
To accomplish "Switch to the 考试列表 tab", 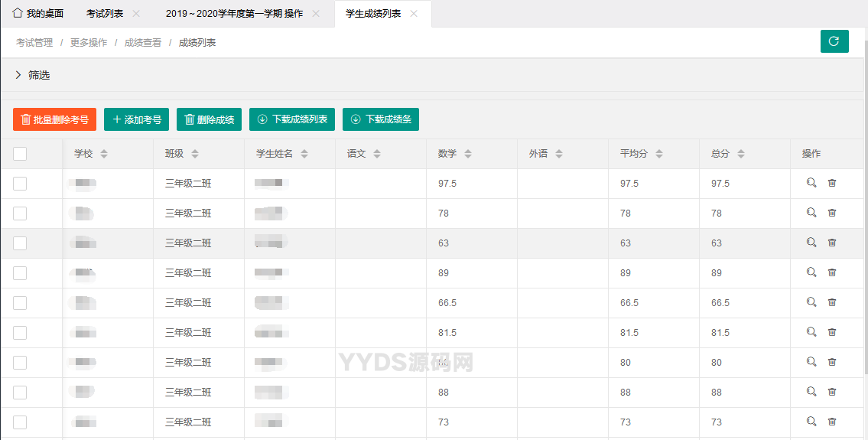I will (104, 14).
